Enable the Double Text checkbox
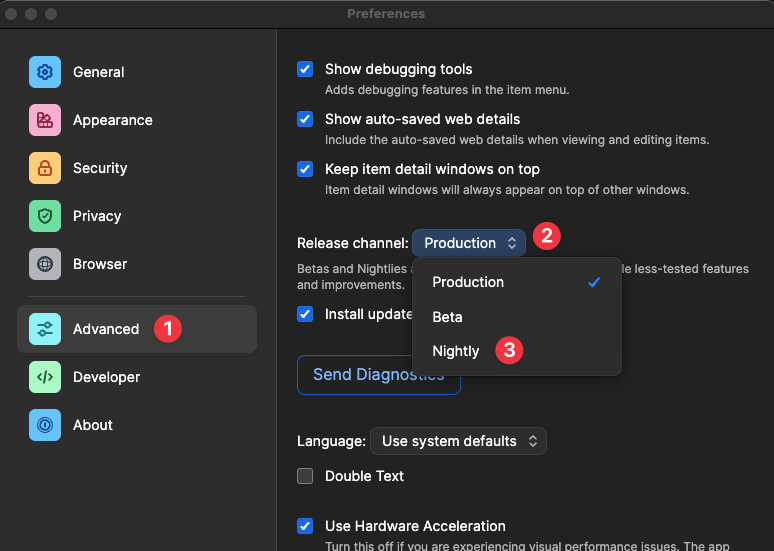 [305, 476]
